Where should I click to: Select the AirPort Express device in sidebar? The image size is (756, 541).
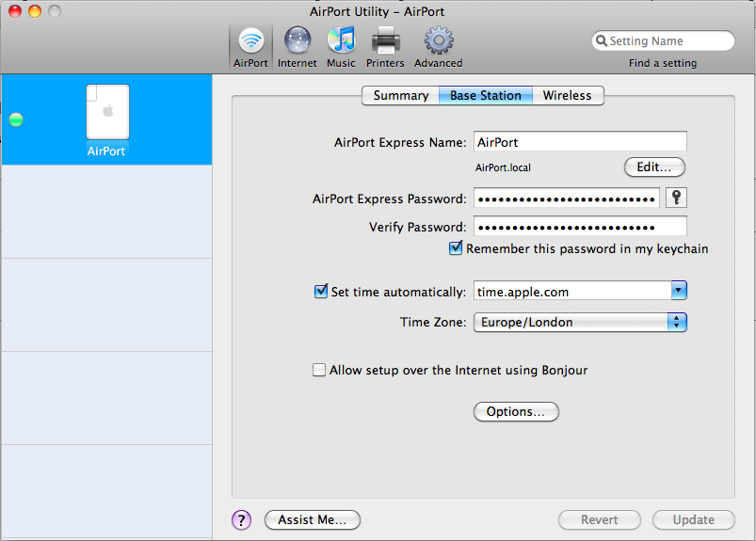coord(107,119)
